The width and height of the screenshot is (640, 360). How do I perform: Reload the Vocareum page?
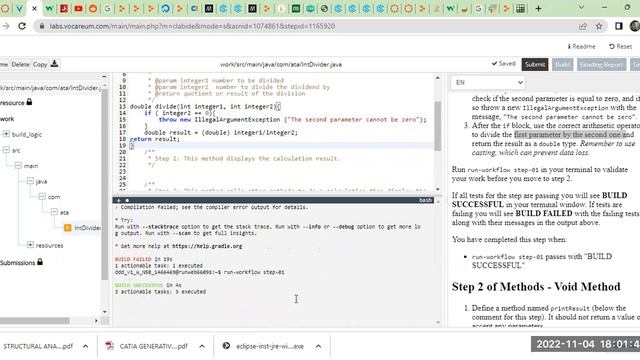(x=22, y=26)
